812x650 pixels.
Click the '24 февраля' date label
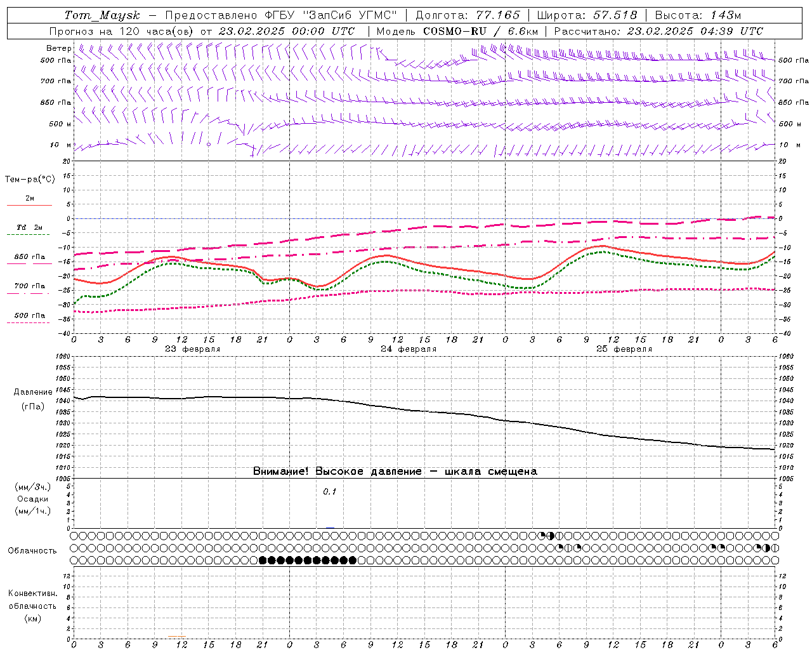pos(409,349)
